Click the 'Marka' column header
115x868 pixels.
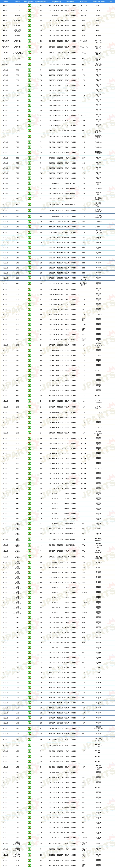[6, 2]
